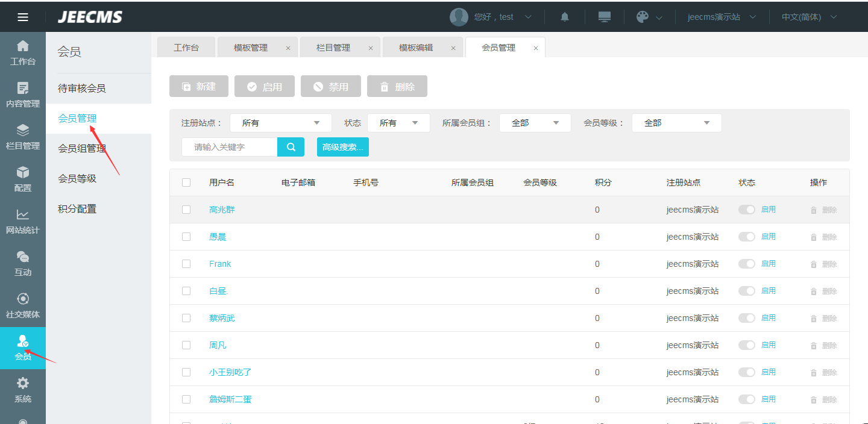Open the notifications bell icon
The height and width of the screenshot is (424, 868).
[x=565, y=17]
